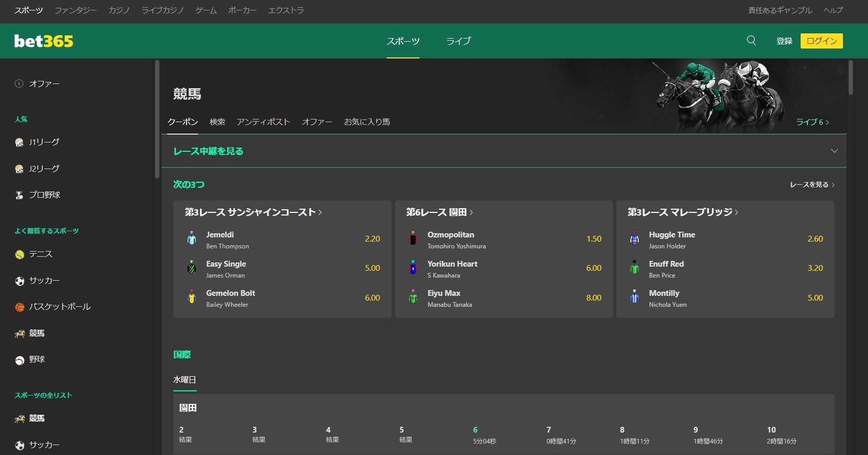Select Eiyu Max odds 8.00
Image resolution: width=868 pixels, height=455 pixels.
pyautogui.click(x=594, y=297)
